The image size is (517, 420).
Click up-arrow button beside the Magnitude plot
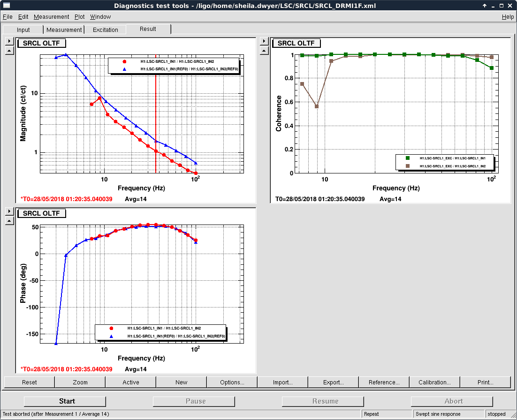point(9,51)
